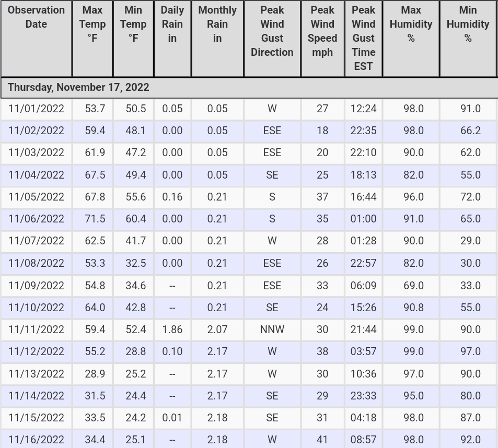The width and height of the screenshot is (498, 448).
Task: Select the 11/07/2022 date cell
Action: pos(36,241)
